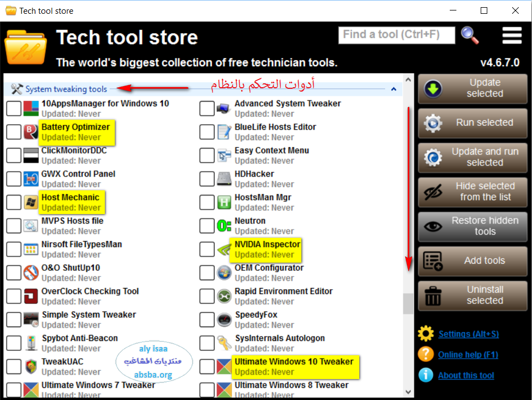Click the TweakUAC shield icon
Image resolution: width=532 pixels, height=400 pixels.
[x=31, y=366]
